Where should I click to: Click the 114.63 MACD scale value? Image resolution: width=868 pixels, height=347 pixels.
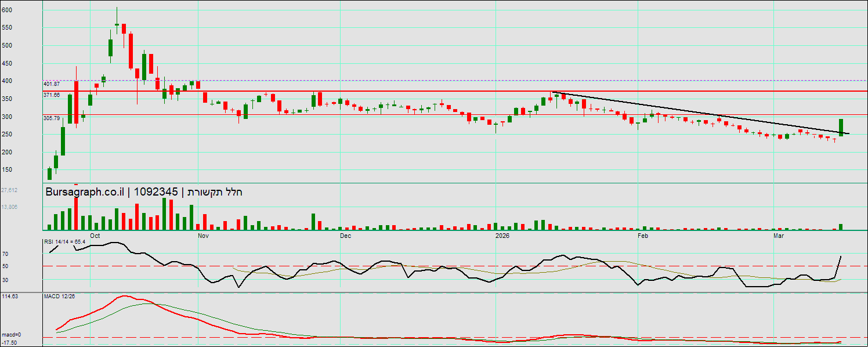(x=10, y=296)
